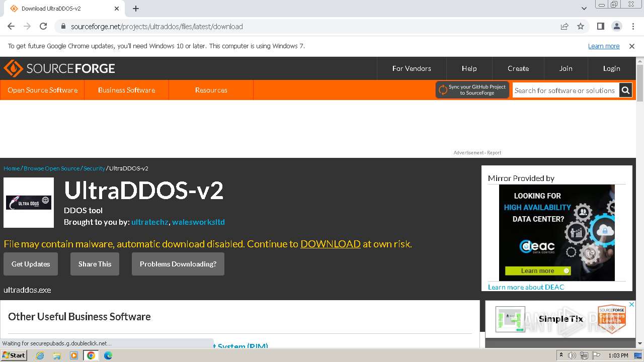The width and height of the screenshot is (644, 362).
Task: Click the Action Center flag tray icon
Action: point(595,355)
